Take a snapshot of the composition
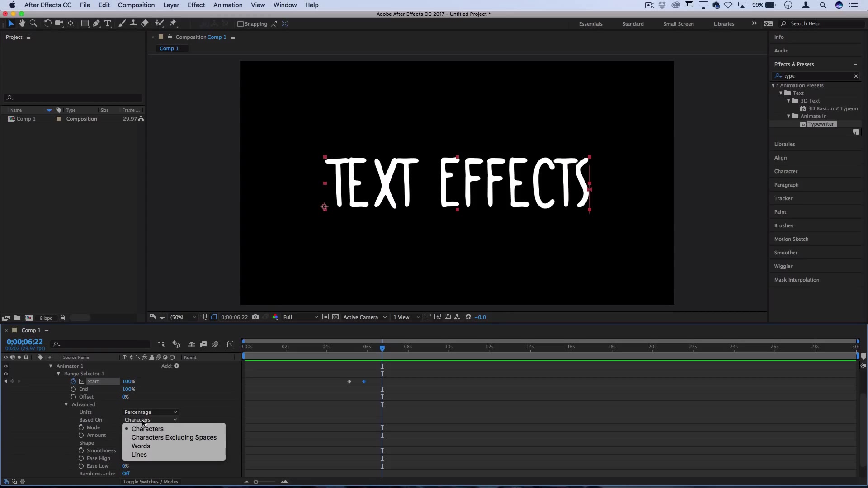The width and height of the screenshot is (868, 488). tap(256, 317)
